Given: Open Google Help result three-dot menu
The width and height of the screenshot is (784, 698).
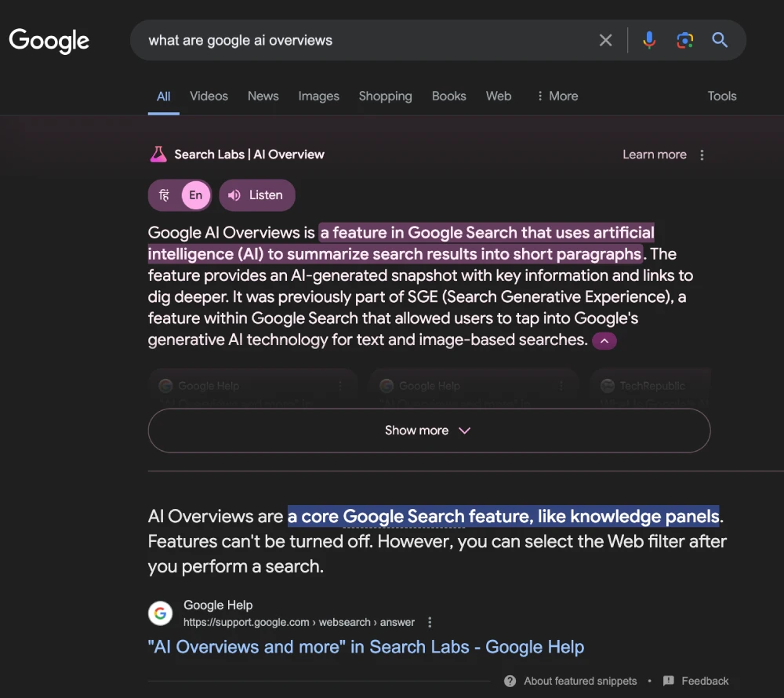Looking at the screenshot, I should (x=430, y=622).
